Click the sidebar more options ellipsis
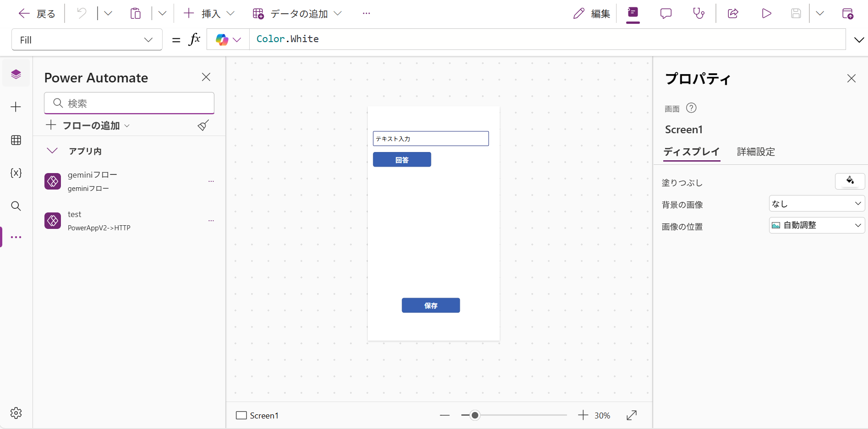This screenshot has width=868, height=429. [x=16, y=237]
